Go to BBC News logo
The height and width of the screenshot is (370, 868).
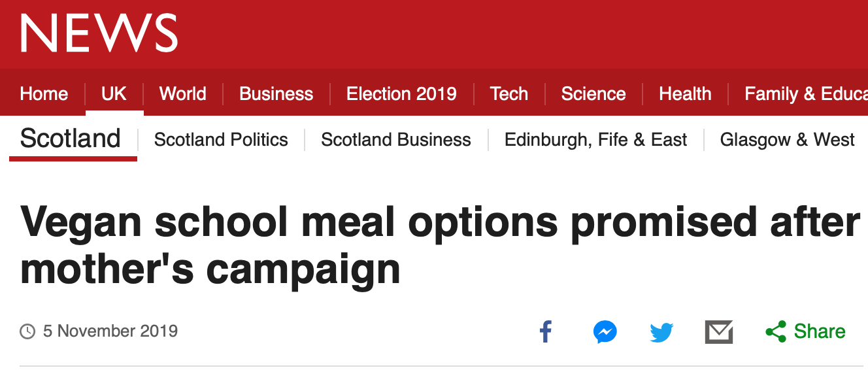[99, 33]
